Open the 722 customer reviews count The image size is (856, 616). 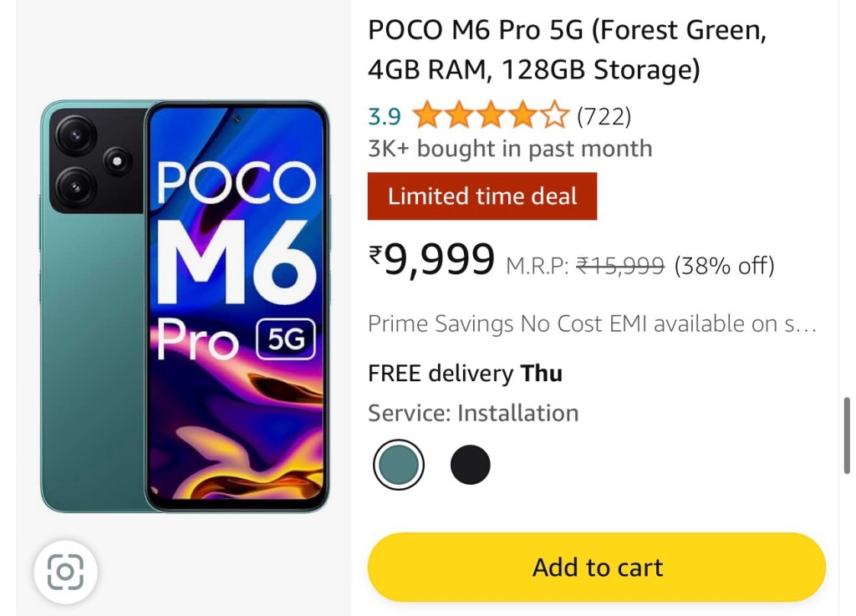[604, 116]
